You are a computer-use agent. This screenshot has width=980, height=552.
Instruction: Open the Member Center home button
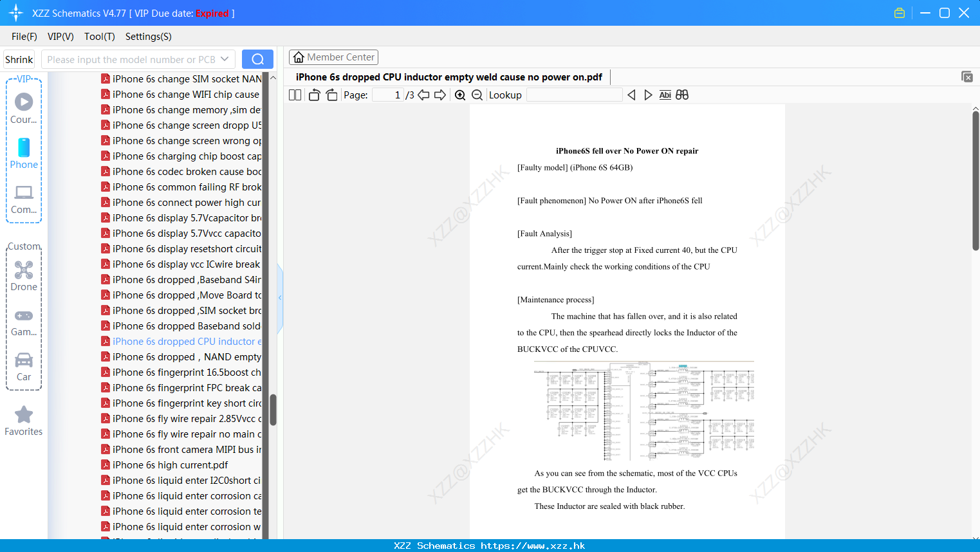[x=333, y=57]
